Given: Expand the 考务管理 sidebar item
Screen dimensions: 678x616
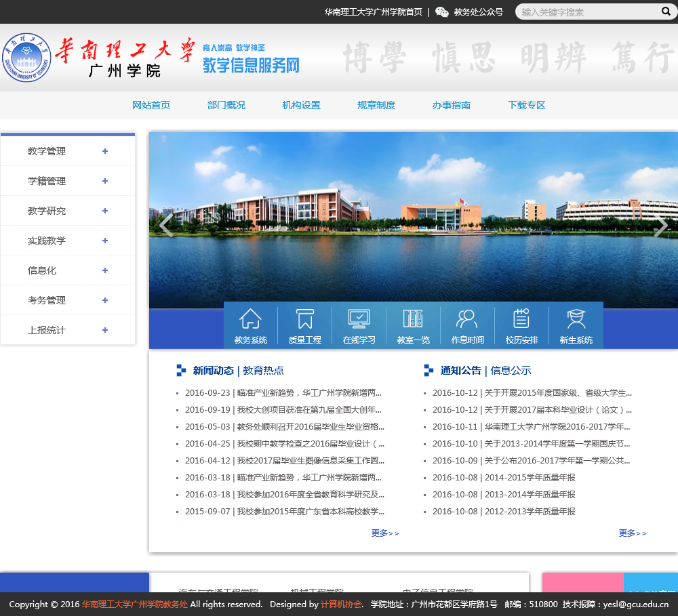Looking at the screenshot, I should [x=104, y=300].
